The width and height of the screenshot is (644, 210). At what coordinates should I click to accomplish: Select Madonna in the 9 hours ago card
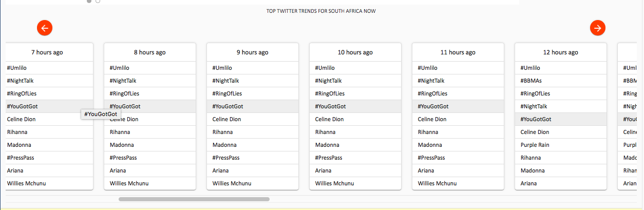pos(224,145)
